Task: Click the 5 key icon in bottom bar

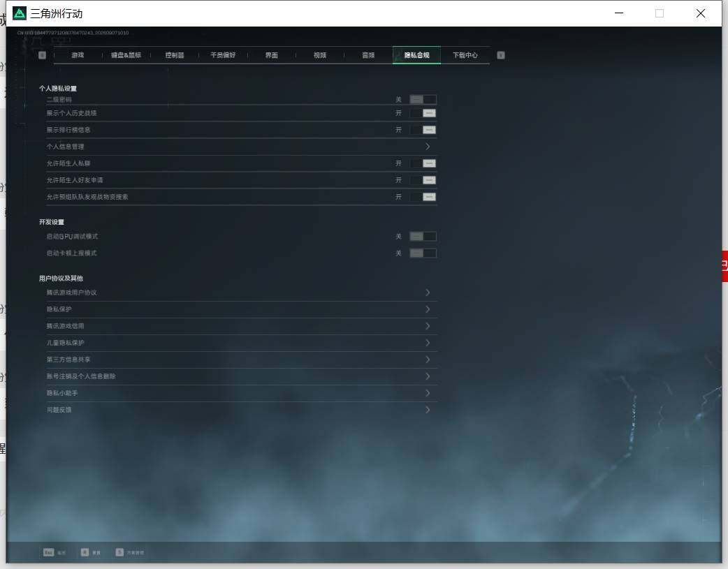Action: 119,552
